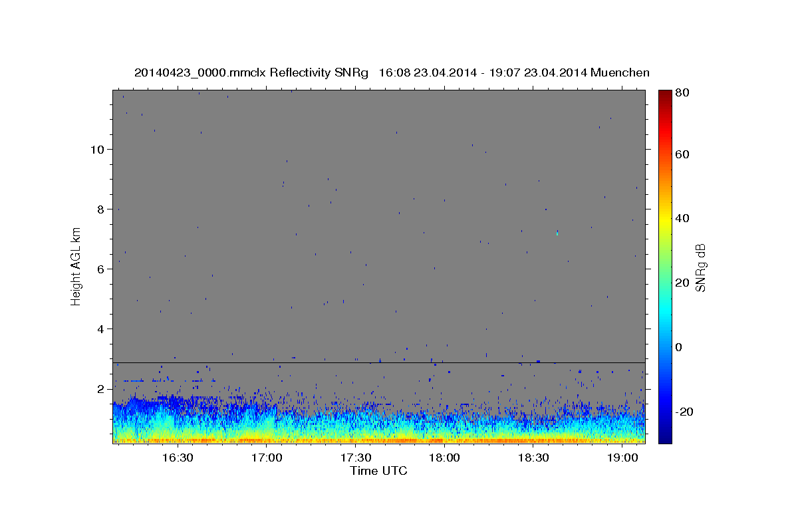Click the height tick label 4
The width and height of the screenshot is (798, 532).
click(x=101, y=329)
